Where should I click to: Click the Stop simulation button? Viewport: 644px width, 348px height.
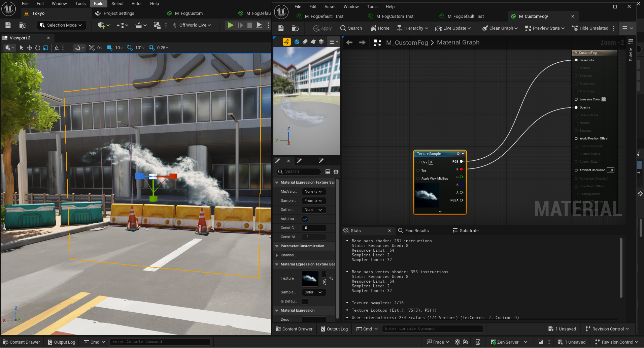coord(250,25)
